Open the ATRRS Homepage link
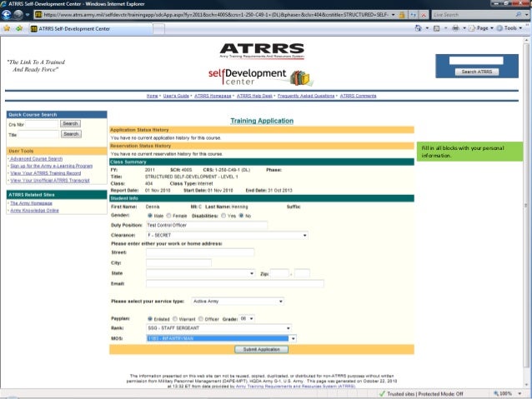 (213, 96)
